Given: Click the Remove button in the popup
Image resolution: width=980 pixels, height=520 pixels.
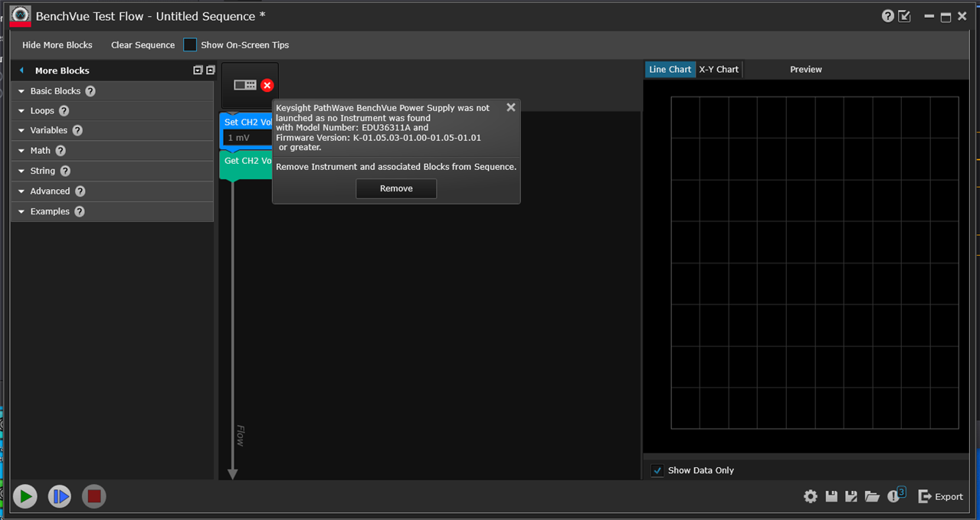Looking at the screenshot, I should [396, 188].
